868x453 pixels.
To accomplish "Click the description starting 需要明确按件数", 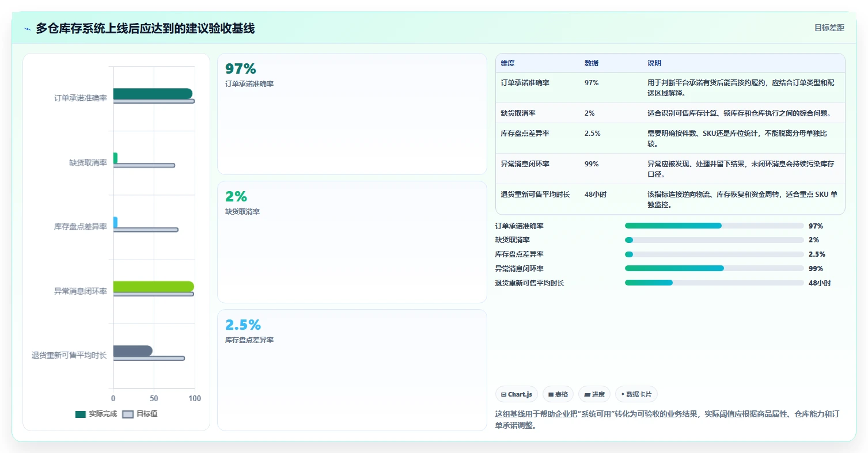I will point(737,138).
